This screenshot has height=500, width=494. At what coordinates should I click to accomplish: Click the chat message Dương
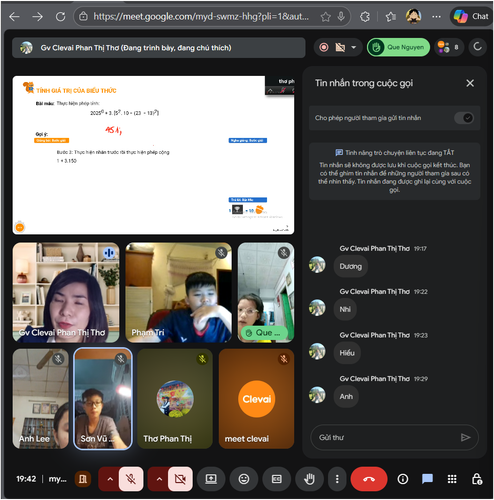click(351, 266)
